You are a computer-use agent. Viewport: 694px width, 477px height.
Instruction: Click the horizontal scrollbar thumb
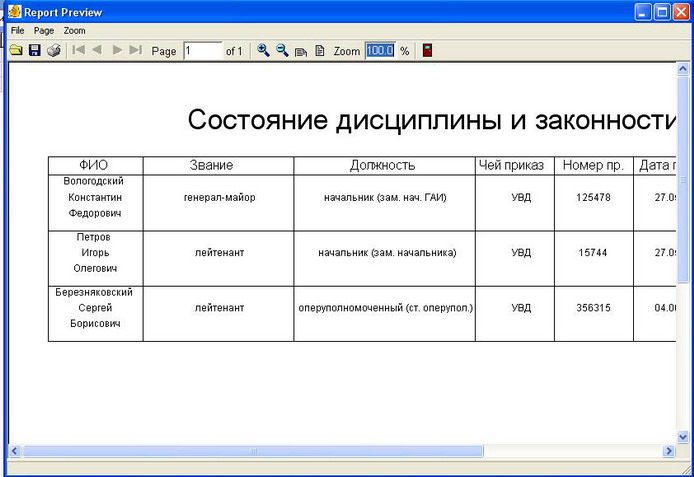253,451
